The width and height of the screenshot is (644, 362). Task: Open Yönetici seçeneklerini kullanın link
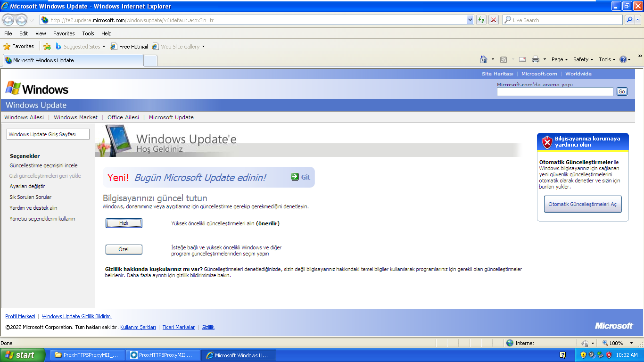42,219
